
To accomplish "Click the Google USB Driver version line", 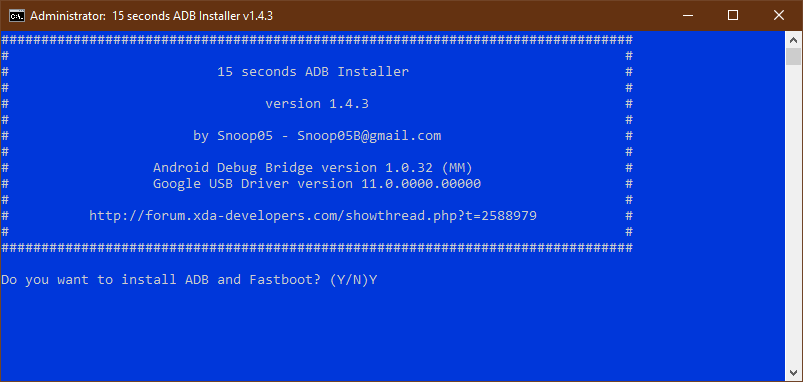I will tap(317, 183).
